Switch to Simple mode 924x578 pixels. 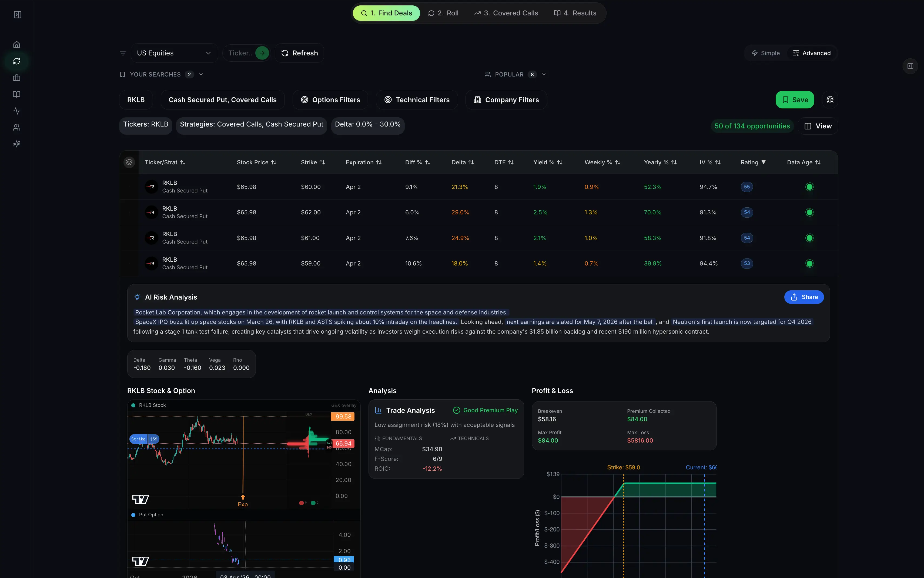765,53
